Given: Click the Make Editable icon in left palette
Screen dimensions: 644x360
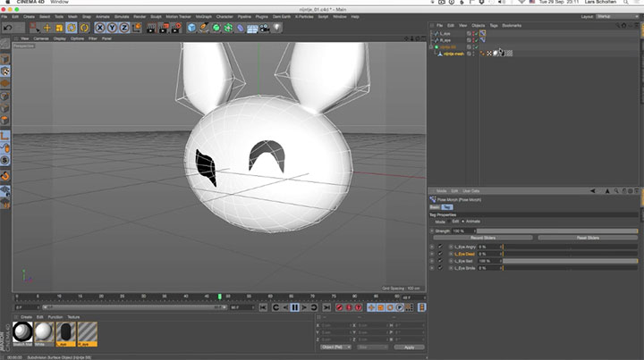Looking at the screenshot, I should [x=5, y=43].
